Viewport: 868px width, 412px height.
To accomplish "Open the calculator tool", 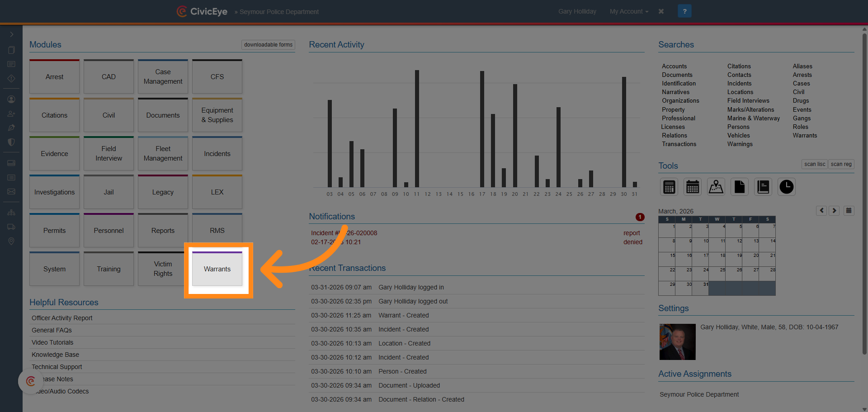I will coord(669,187).
